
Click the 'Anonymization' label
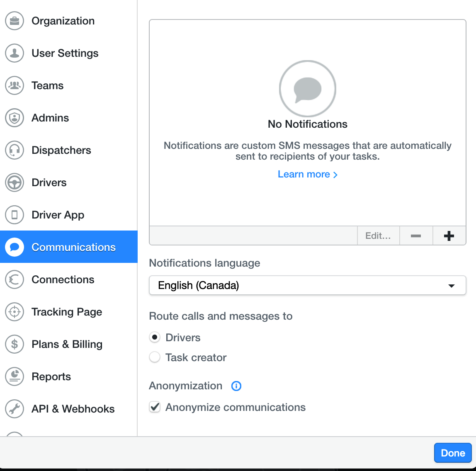coord(185,386)
